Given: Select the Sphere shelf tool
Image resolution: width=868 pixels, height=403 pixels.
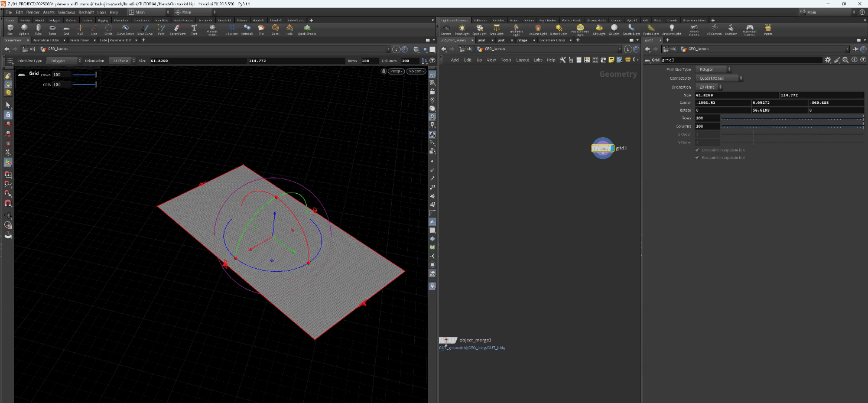Looking at the screenshot, I should click(24, 29).
